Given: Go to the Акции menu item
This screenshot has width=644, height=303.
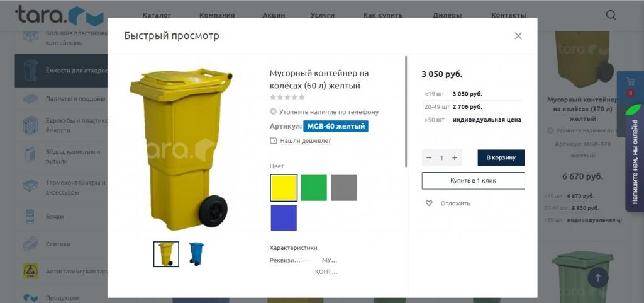Looking at the screenshot, I should [273, 15].
